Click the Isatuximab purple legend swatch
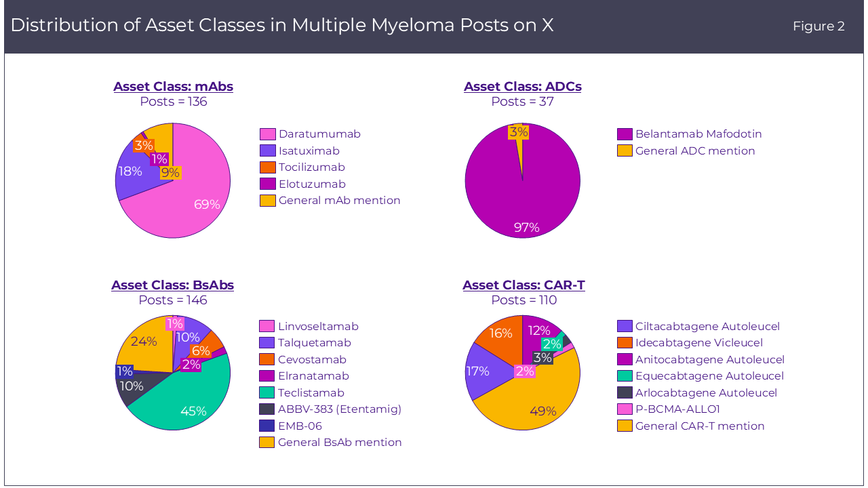The width and height of the screenshot is (868, 488). pyautogui.click(x=267, y=151)
